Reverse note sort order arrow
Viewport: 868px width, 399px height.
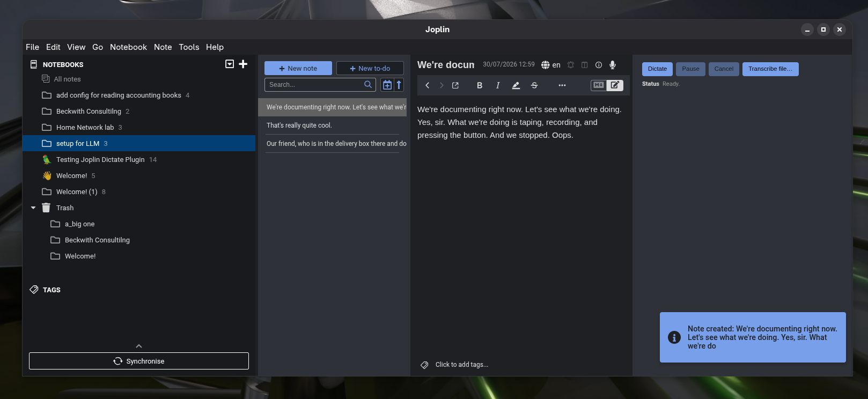[x=399, y=85]
